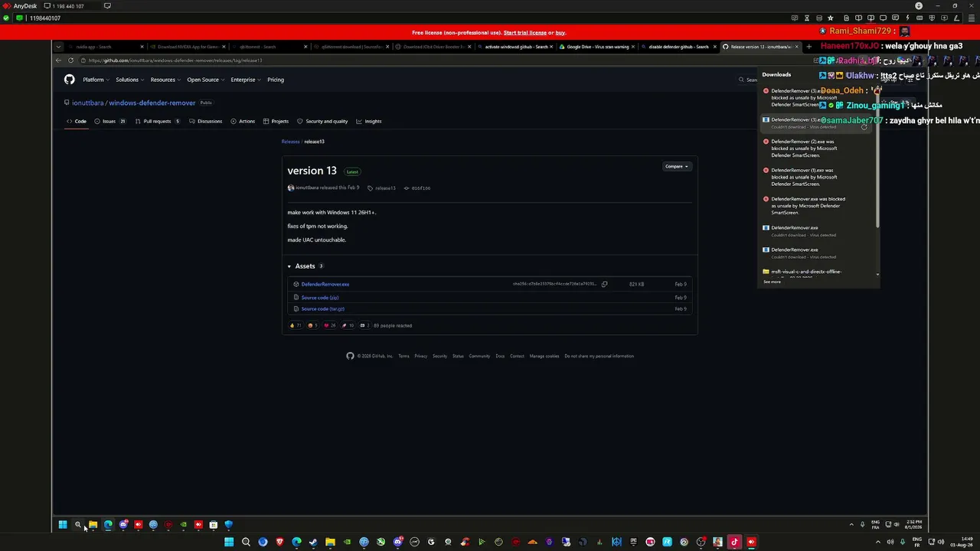
Task: Open the Resources dropdown menu
Action: 165,80
